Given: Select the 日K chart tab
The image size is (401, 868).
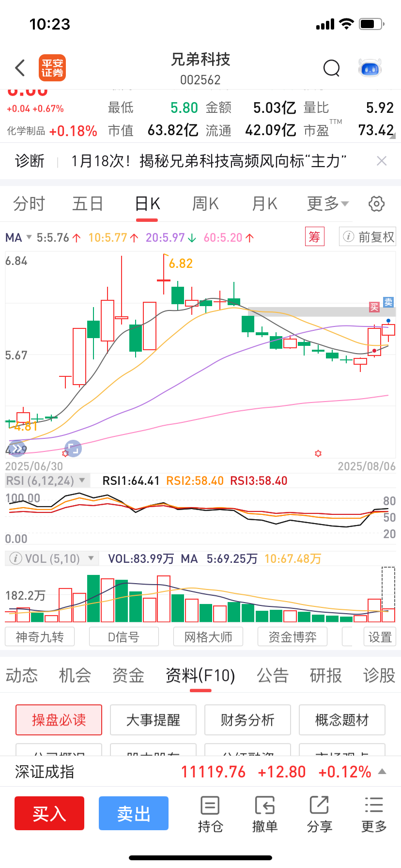Looking at the screenshot, I should pos(147,204).
